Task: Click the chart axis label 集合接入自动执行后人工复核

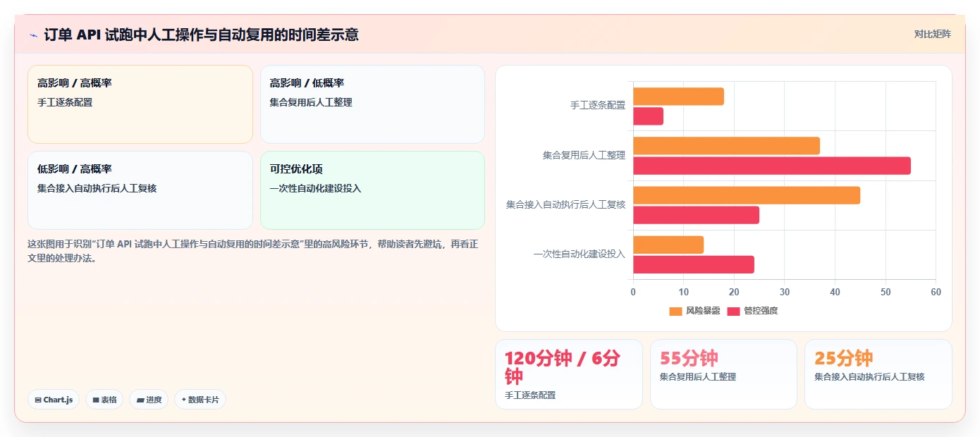Action: pyautogui.click(x=565, y=204)
